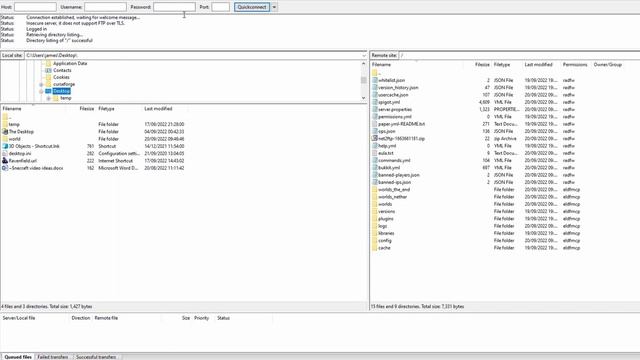The width and height of the screenshot is (640, 360).
Task: Switch to the Successful transfers tab
Action: (x=96, y=357)
